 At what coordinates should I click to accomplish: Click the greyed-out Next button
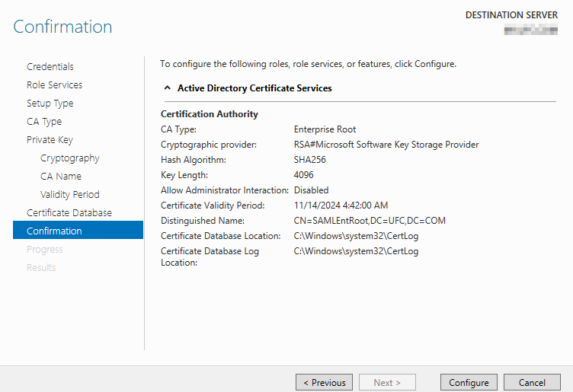pos(387,382)
